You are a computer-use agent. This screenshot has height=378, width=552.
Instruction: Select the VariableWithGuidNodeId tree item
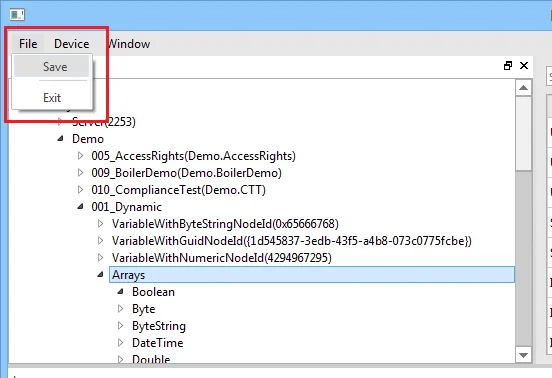[291, 241]
